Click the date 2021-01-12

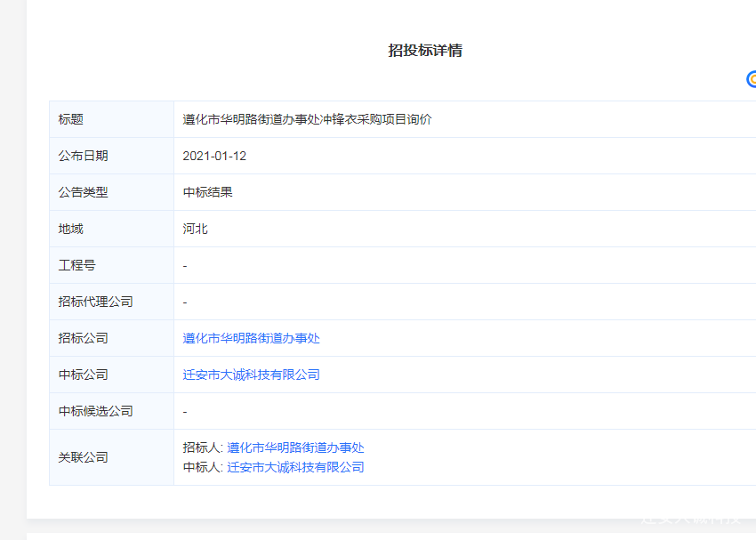[x=214, y=156]
